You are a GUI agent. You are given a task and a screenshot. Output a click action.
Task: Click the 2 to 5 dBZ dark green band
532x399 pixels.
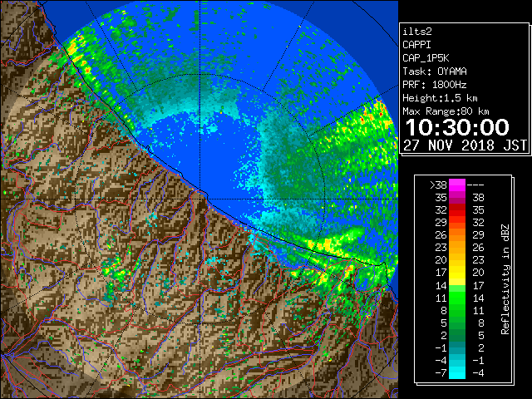pyautogui.click(x=457, y=336)
